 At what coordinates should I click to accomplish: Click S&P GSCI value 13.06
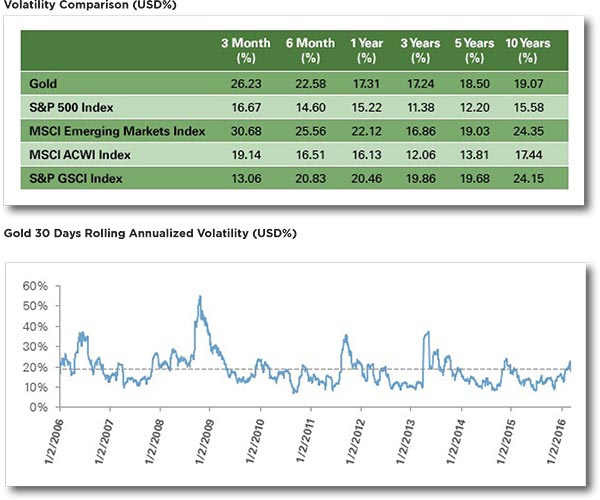(246, 179)
